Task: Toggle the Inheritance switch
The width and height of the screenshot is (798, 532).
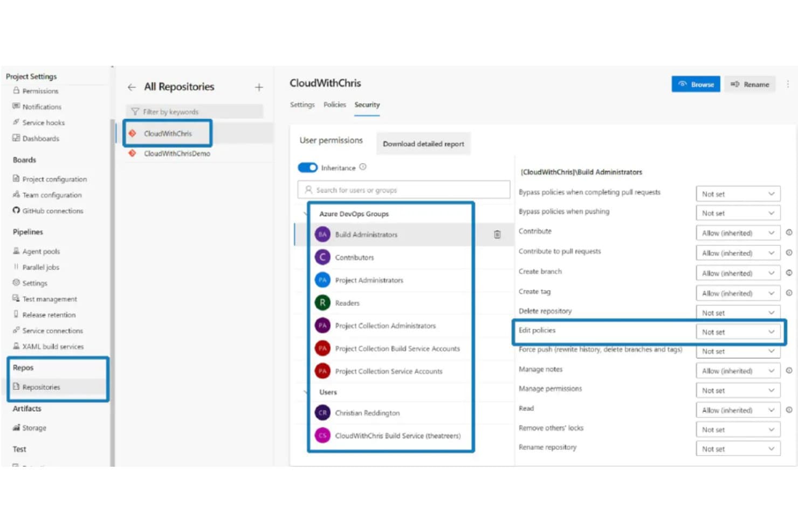Action: click(x=308, y=168)
